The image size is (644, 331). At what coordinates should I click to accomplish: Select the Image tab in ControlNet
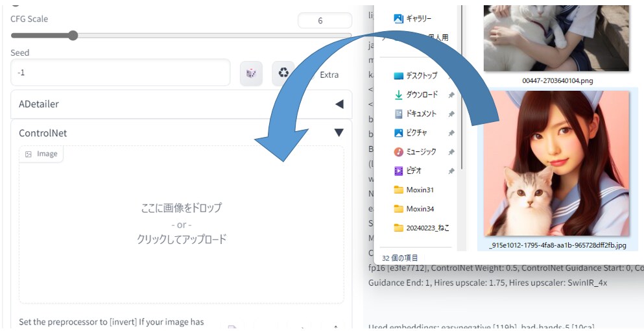coord(42,154)
